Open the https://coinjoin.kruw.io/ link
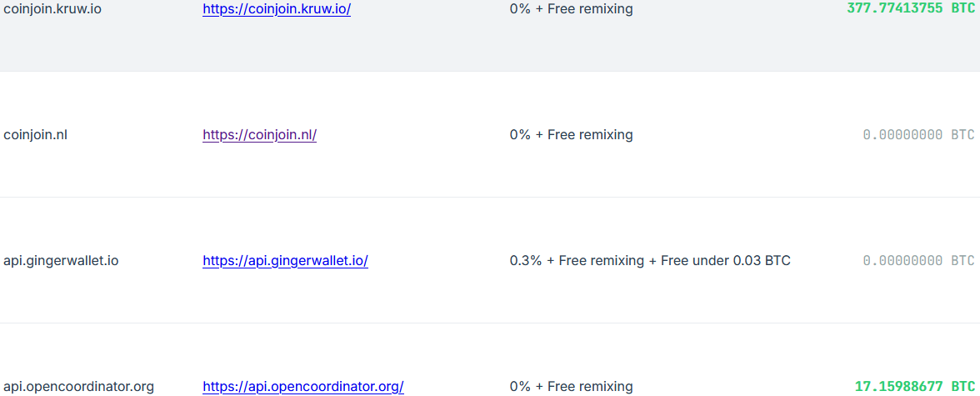980x396 pixels. (277, 10)
